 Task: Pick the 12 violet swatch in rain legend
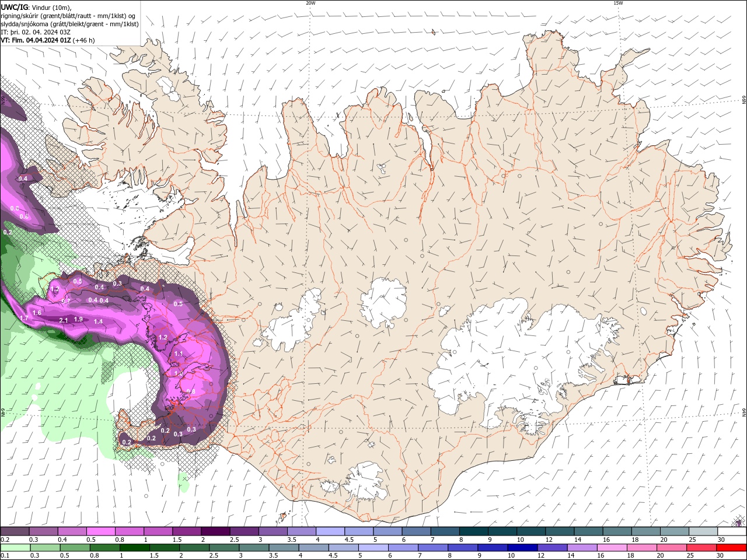[x=551, y=548]
